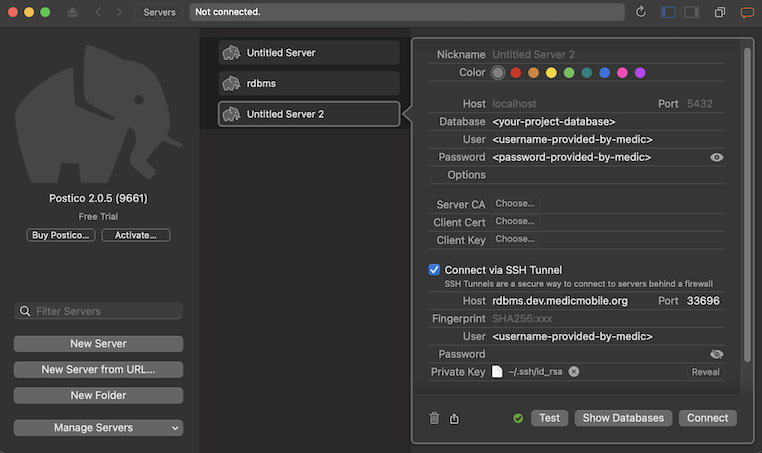Viewport: 762px width, 453px height.
Task: Select the blue color swatch
Action: (605, 72)
